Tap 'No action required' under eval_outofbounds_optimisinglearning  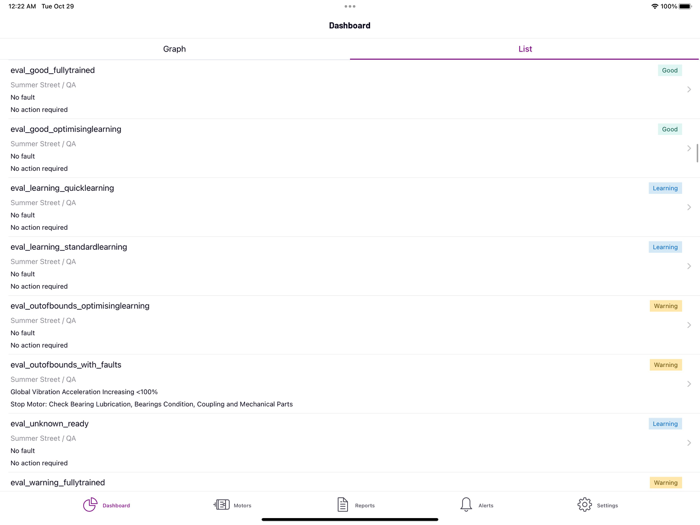pos(39,346)
